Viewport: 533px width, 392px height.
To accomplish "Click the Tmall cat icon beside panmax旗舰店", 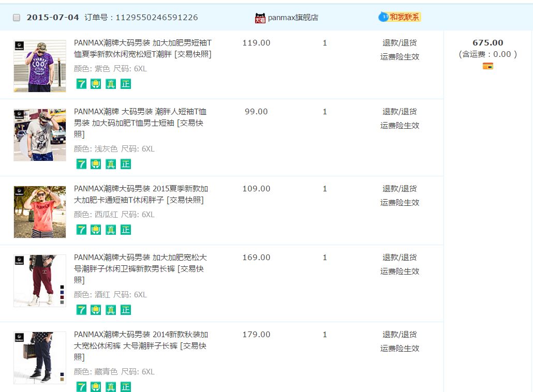I will click(x=260, y=18).
